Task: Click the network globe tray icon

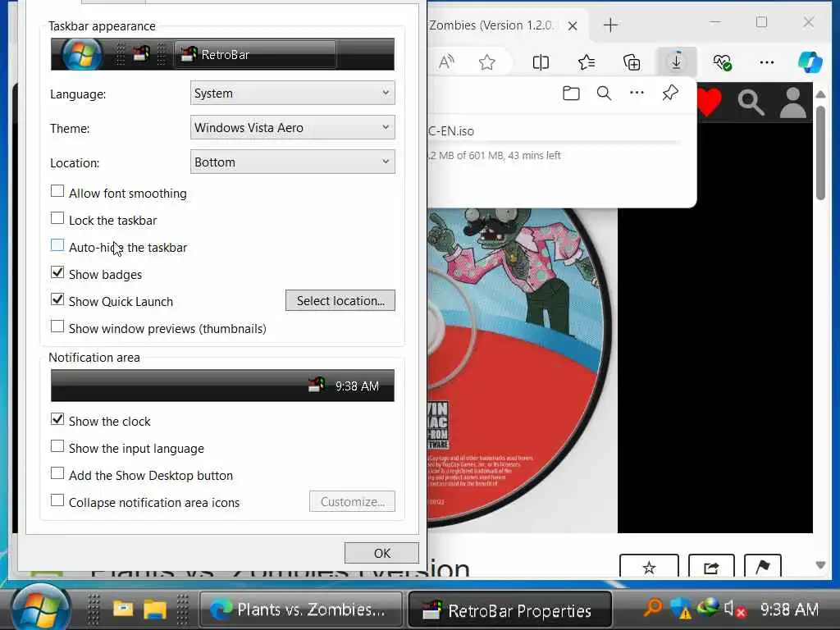Action: click(708, 608)
